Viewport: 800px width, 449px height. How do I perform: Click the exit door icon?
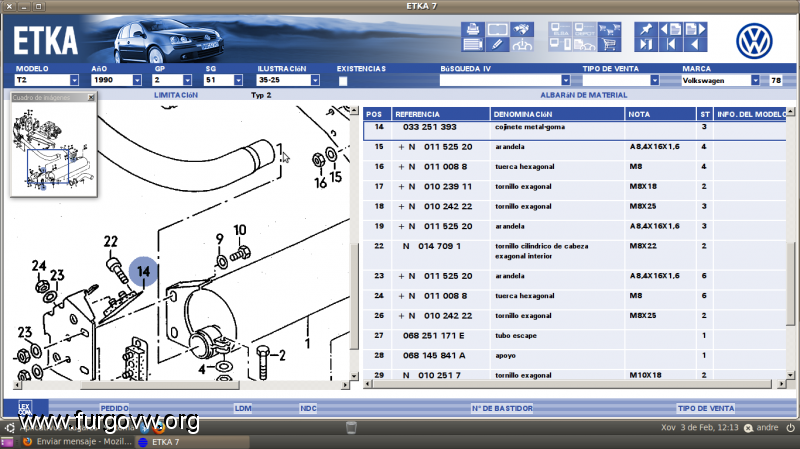point(646,45)
